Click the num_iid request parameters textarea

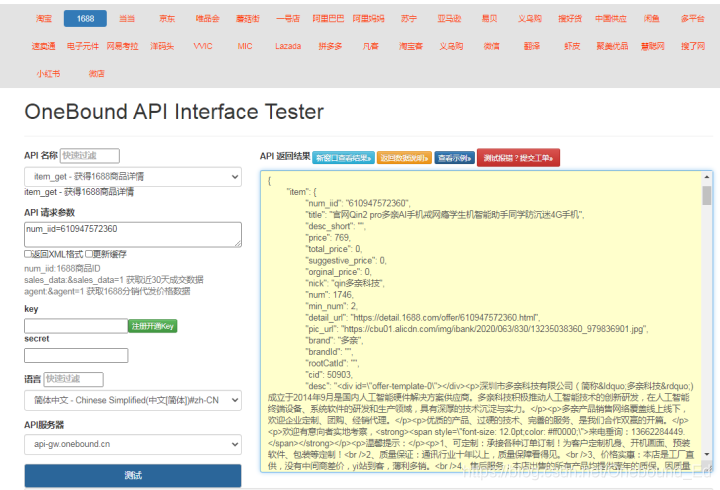pos(133,235)
